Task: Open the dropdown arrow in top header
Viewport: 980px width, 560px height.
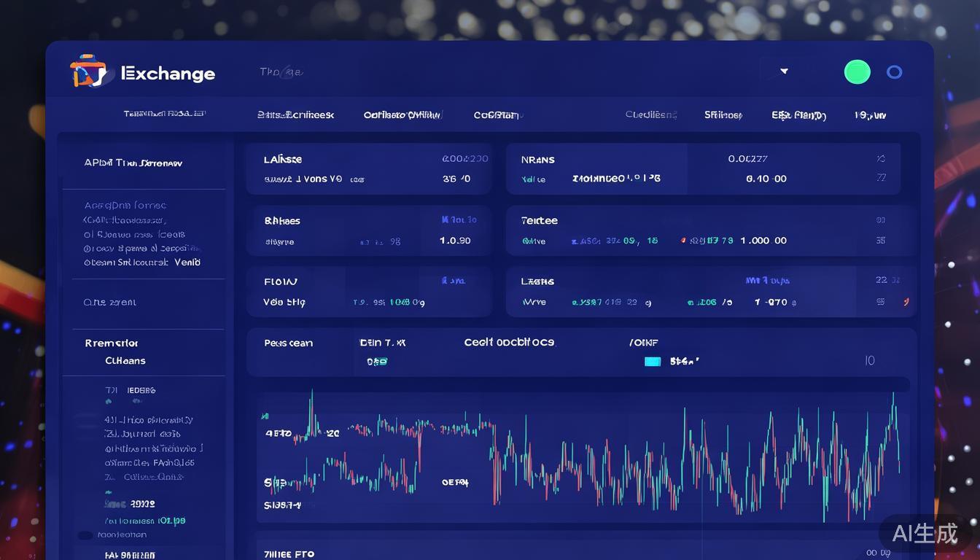Action: tap(784, 71)
